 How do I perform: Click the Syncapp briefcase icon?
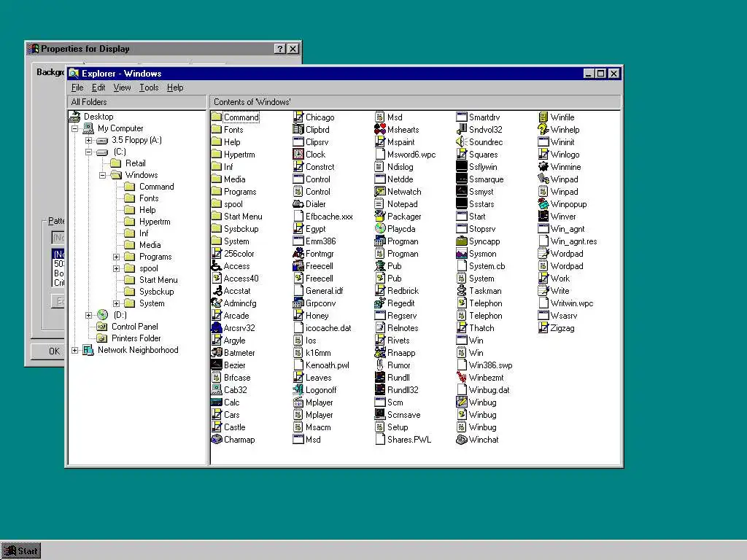(x=462, y=241)
